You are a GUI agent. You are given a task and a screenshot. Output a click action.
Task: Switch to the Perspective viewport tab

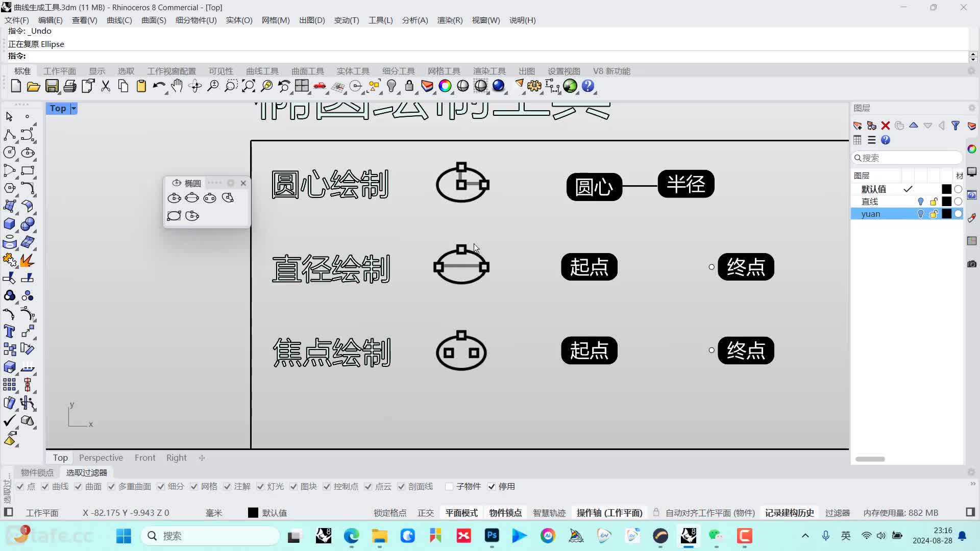point(101,458)
